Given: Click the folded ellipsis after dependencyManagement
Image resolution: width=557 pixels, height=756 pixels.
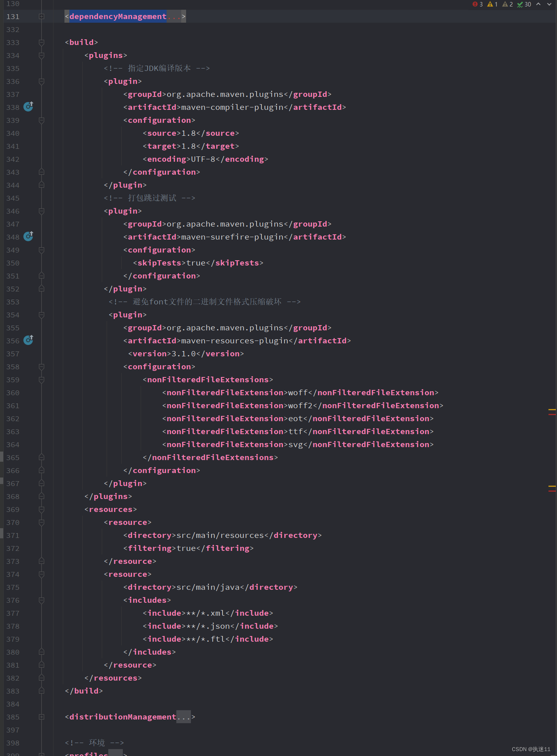Looking at the screenshot, I should (x=174, y=17).
